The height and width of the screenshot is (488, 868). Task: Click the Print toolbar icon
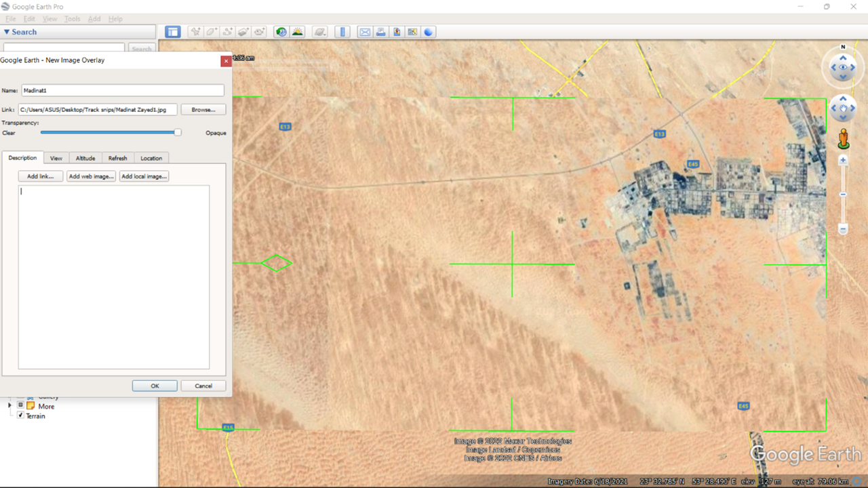point(381,32)
